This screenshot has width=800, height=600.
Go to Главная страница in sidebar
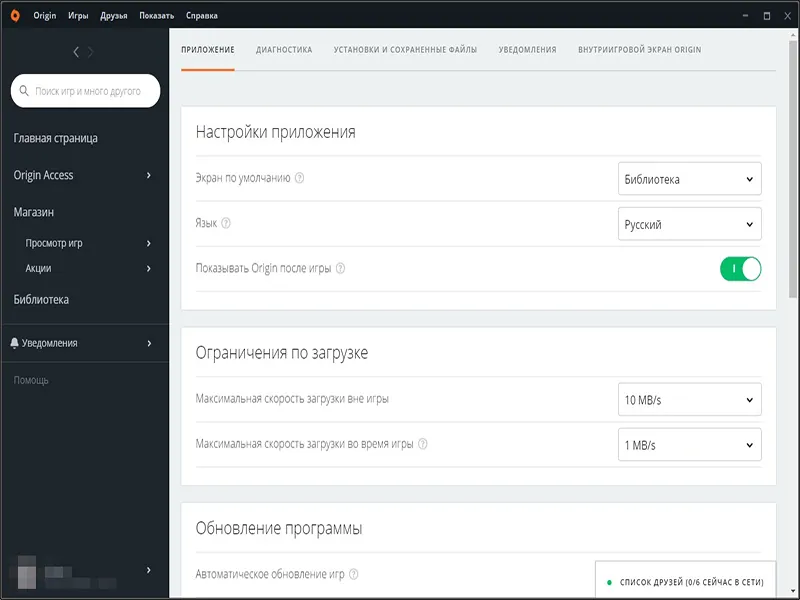click(x=56, y=138)
